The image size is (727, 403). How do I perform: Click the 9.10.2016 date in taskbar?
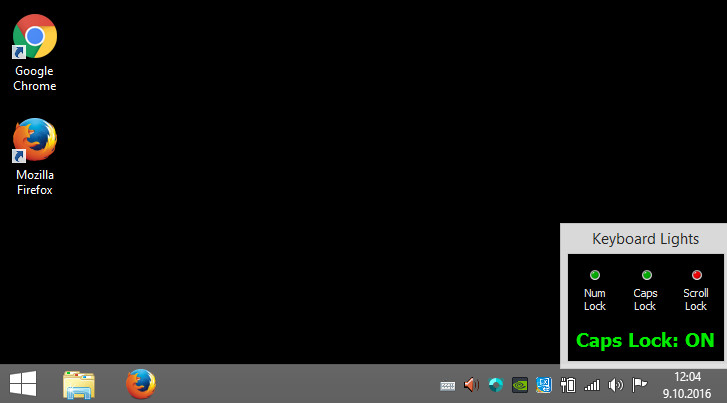(x=687, y=394)
